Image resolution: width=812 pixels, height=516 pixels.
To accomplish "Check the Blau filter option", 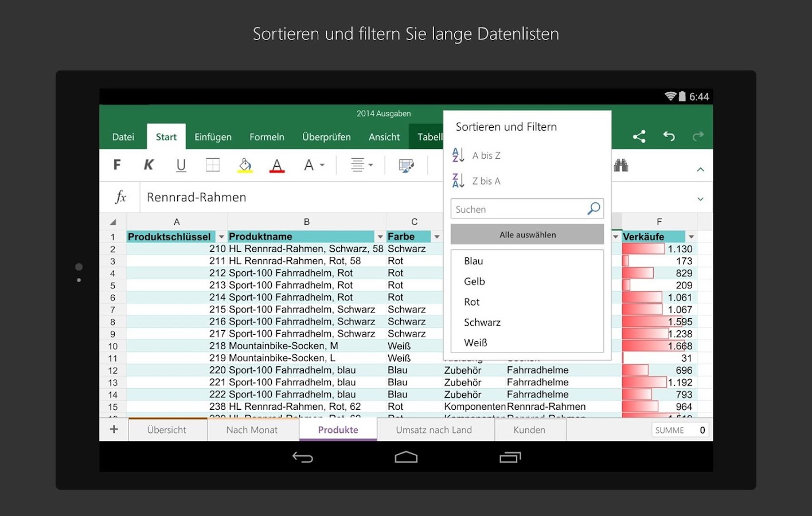I will (x=473, y=261).
